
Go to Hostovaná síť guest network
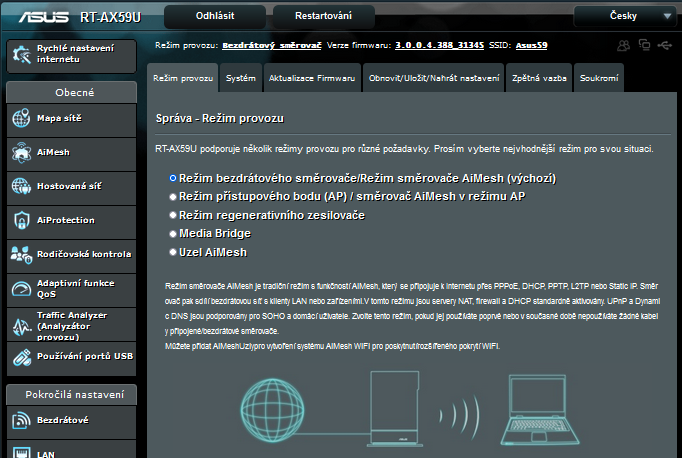[68, 186]
